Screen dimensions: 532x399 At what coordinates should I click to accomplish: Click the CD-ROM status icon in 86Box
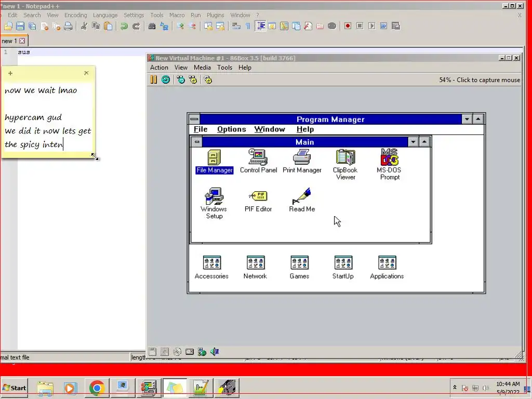click(x=177, y=352)
